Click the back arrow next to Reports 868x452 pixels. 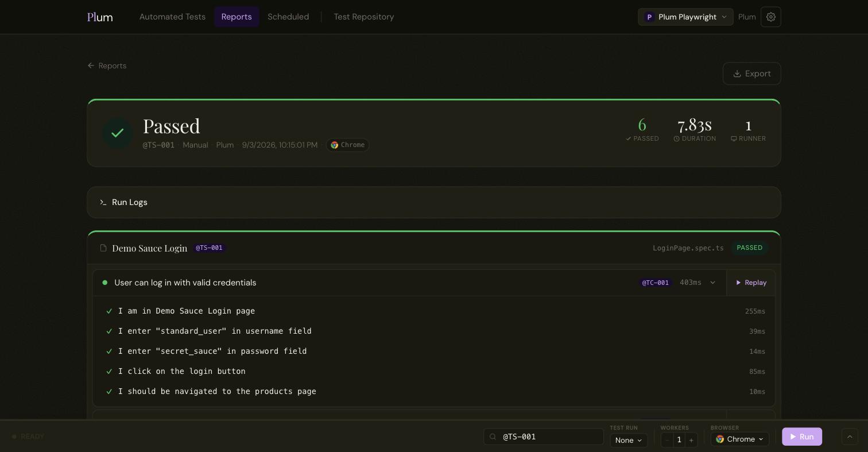91,65
